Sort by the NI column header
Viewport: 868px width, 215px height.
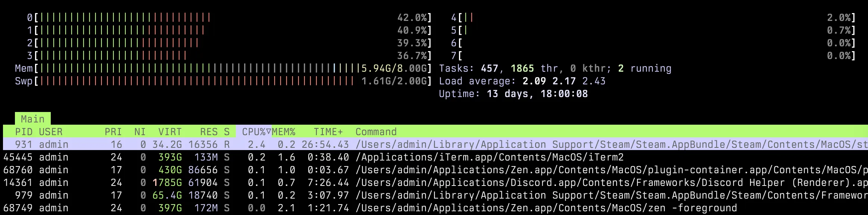140,132
